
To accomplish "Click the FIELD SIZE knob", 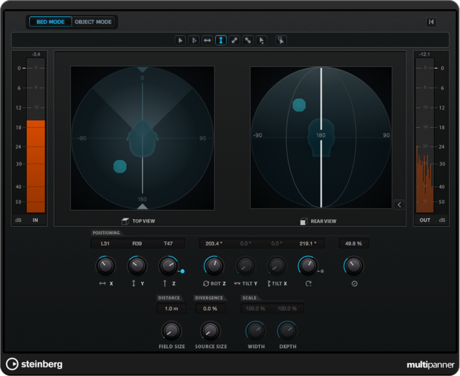I will [171, 331].
